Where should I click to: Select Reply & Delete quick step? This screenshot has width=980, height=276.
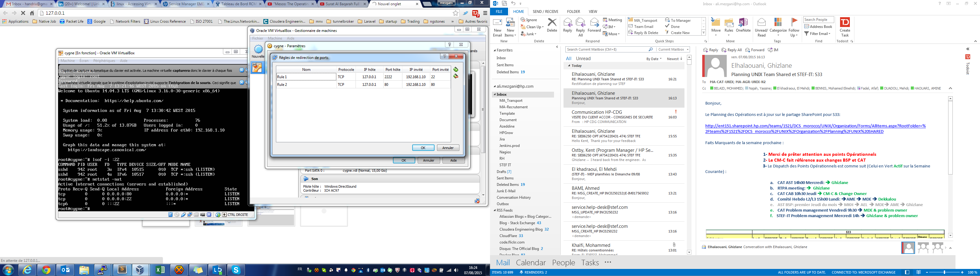643,33
